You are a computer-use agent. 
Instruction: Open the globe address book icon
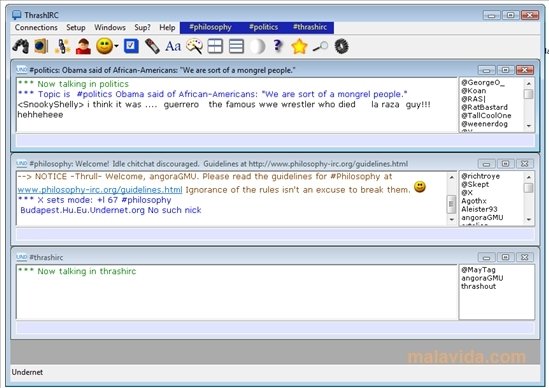(41, 46)
